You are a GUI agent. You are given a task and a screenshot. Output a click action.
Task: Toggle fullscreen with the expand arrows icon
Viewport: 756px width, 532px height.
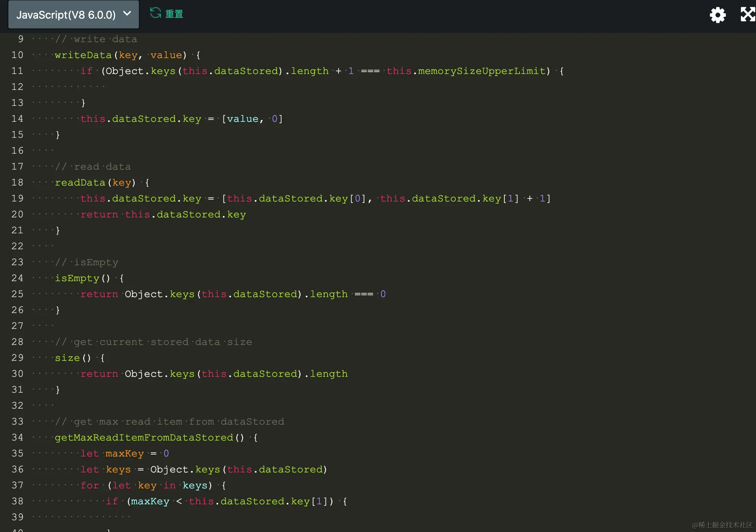coord(747,14)
